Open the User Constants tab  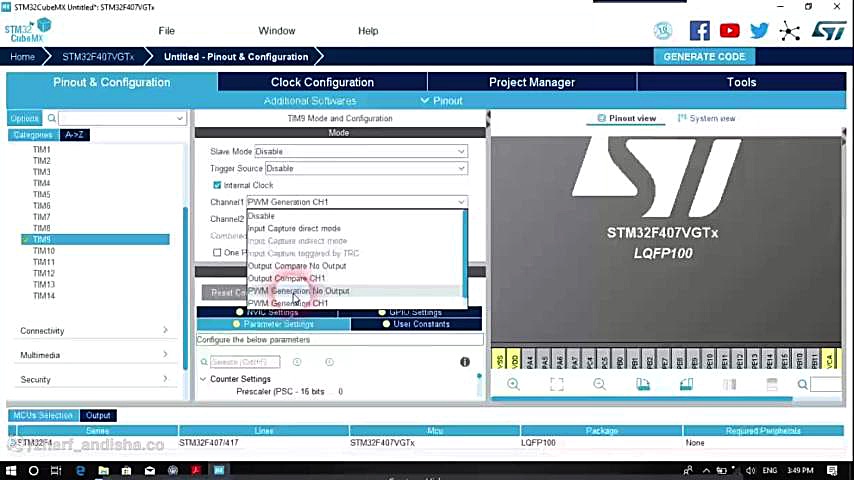pyautogui.click(x=417, y=324)
